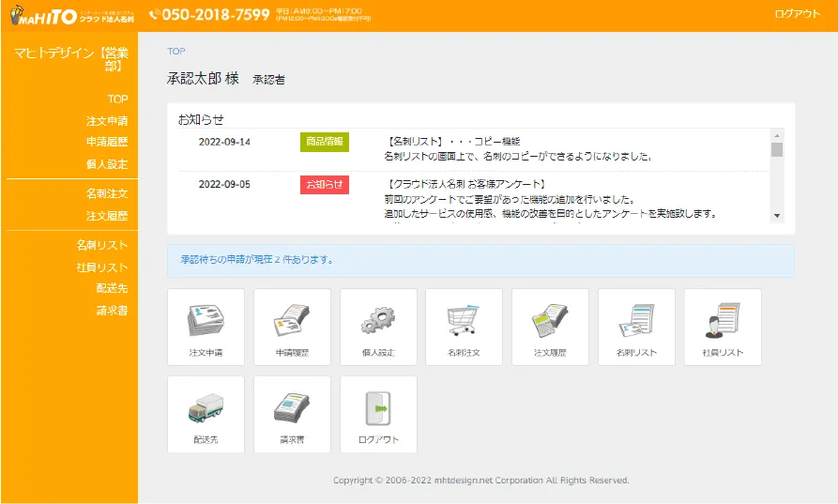
Task: Select 名刺注文 in the sidebar
Action: 107,193
